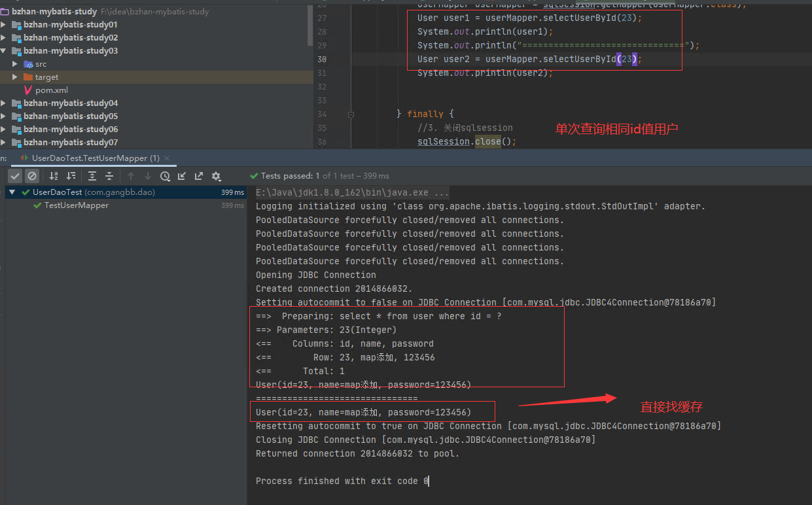812x505 pixels.
Task: Click the project tree vertical scrollbar
Action: [310, 26]
